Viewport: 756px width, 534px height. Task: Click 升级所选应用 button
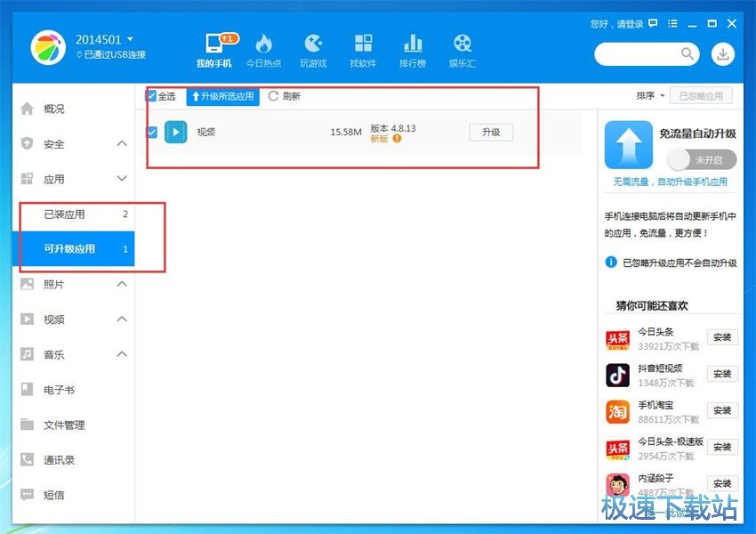tap(222, 96)
